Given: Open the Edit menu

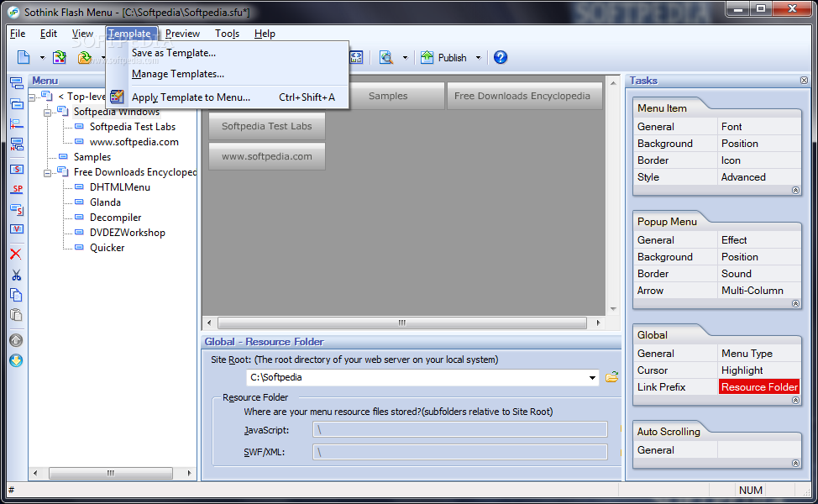Looking at the screenshot, I should click(x=49, y=34).
